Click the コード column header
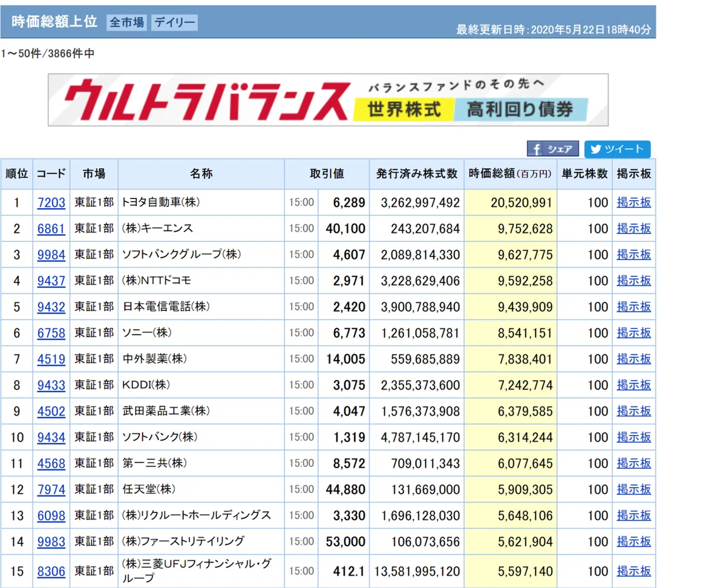The height and width of the screenshot is (588, 726). [x=51, y=174]
